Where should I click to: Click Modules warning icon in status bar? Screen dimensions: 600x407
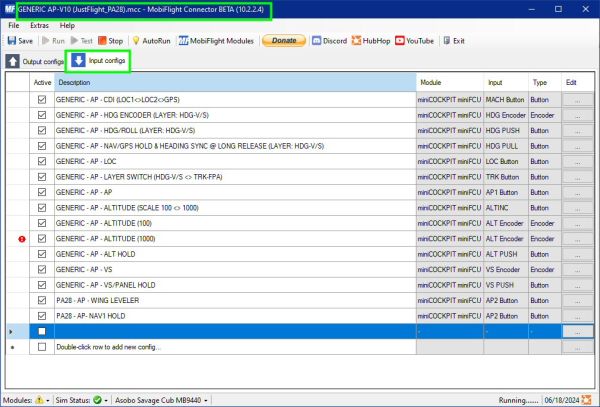click(x=39, y=400)
